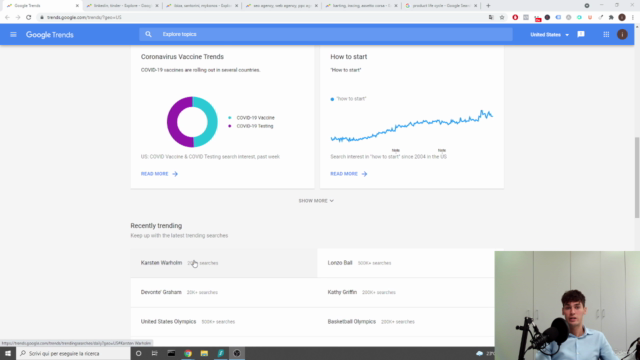Screen dimensions: 640x360
Task: Click the How to start card title
Action: [349, 57]
